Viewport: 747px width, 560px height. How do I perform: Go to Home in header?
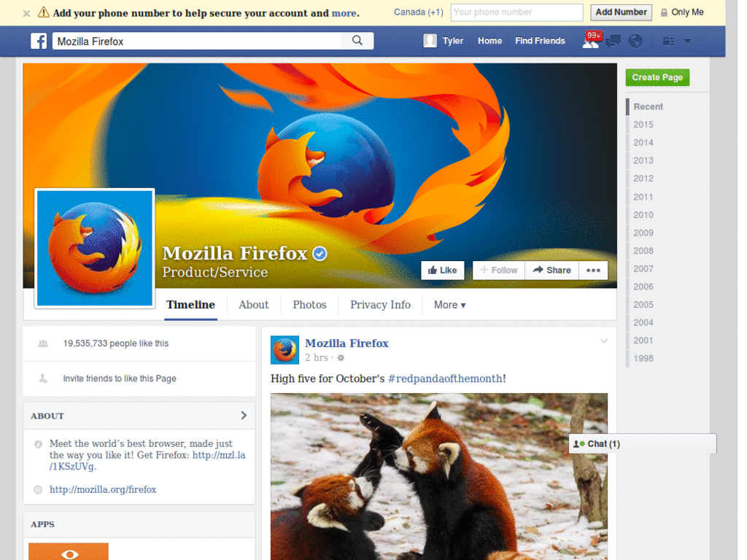pos(489,41)
